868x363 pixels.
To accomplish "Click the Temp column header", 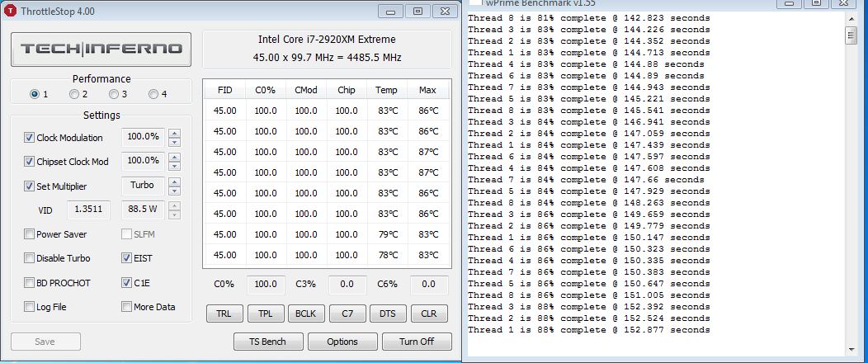I will [x=386, y=90].
